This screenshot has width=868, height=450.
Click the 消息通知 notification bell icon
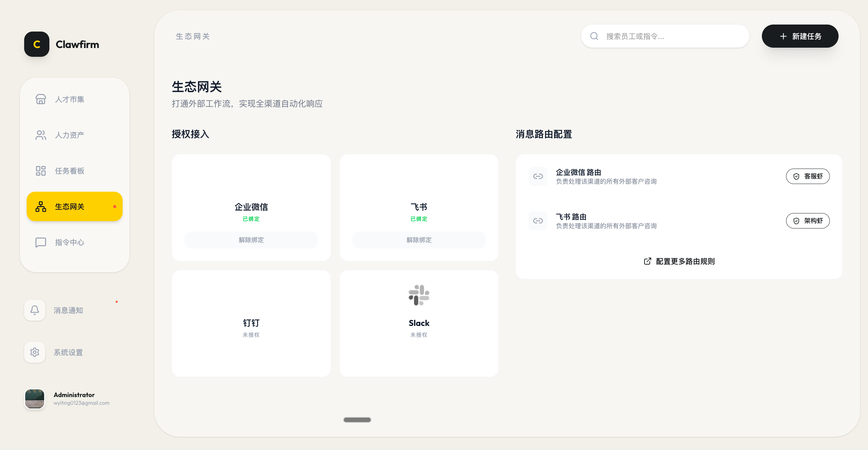click(34, 310)
